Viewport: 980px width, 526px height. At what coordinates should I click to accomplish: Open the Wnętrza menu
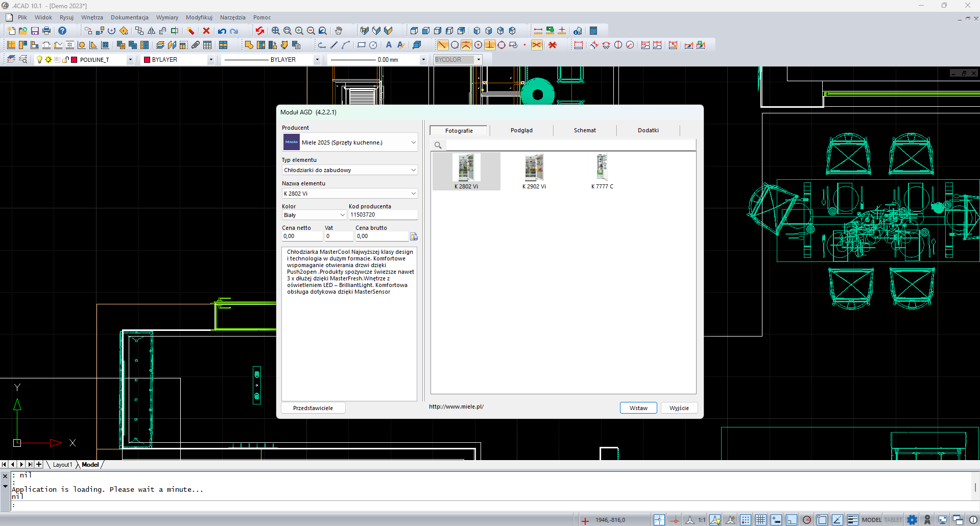(x=92, y=17)
